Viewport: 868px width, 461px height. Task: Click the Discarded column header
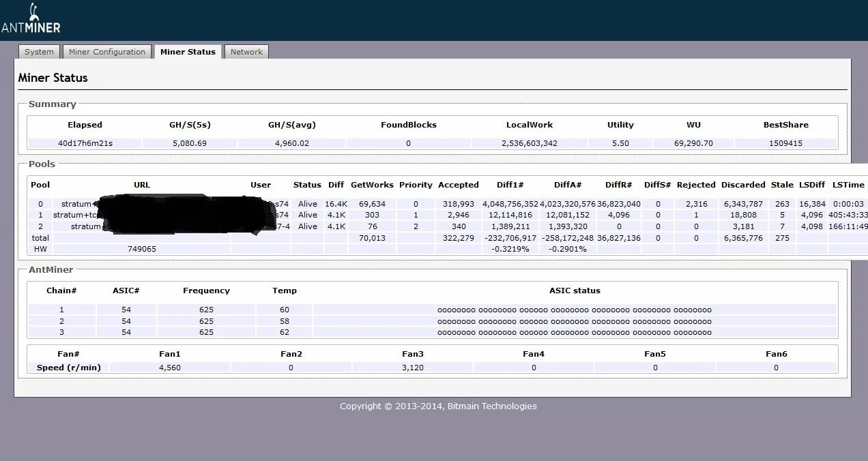(x=743, y=185)
